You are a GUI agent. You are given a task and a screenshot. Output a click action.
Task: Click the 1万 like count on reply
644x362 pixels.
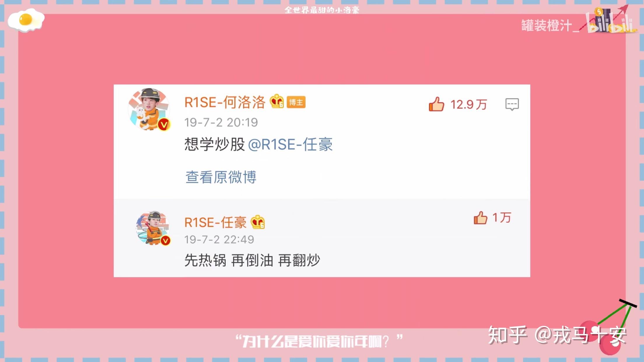pos(502,218)
